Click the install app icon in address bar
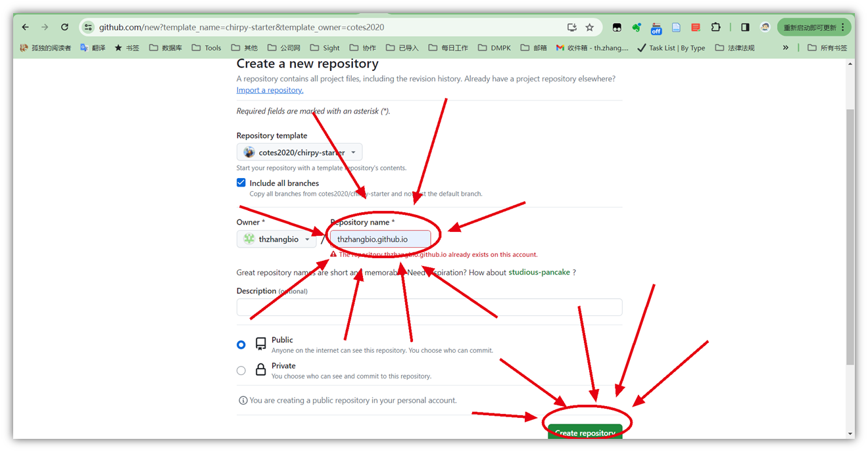 (572, 27)
